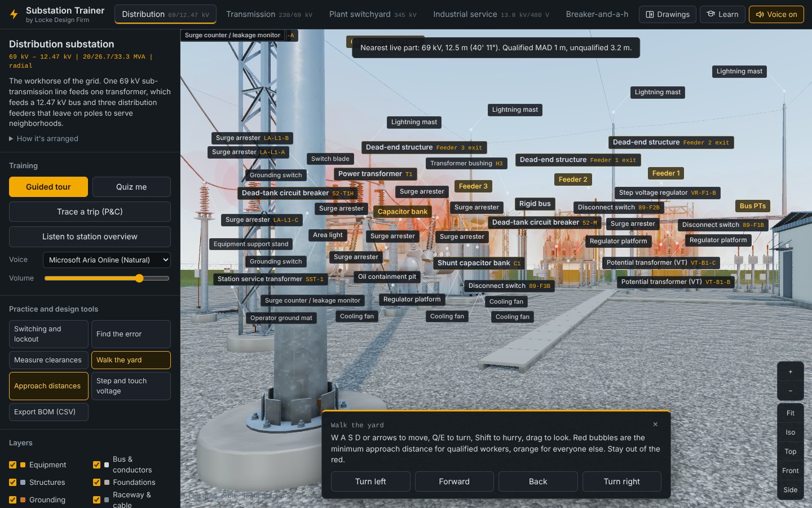Uncheck the Raceway & cable layer checkbox
Image resolution: width=812 pixels, height=508 pixels.
pyautogui.click(x=96, y=500)
